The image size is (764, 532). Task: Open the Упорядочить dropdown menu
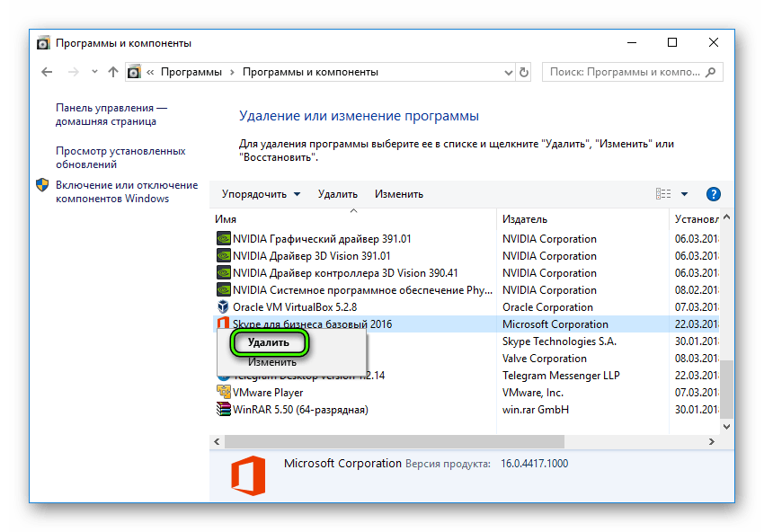pyautogui.click(x=261, y=194)
